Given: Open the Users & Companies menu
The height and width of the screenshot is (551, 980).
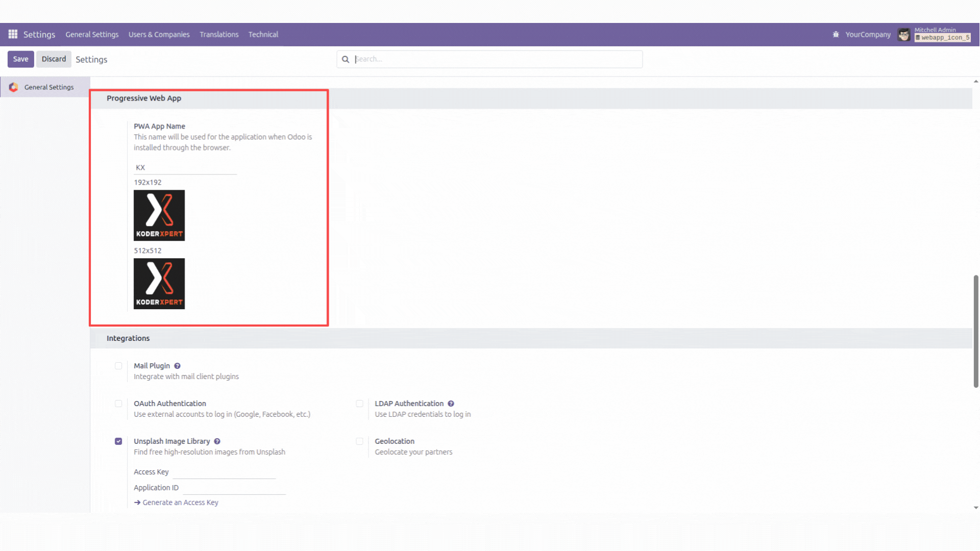Looking at the screenshot, I should click(x=159, y=34).
